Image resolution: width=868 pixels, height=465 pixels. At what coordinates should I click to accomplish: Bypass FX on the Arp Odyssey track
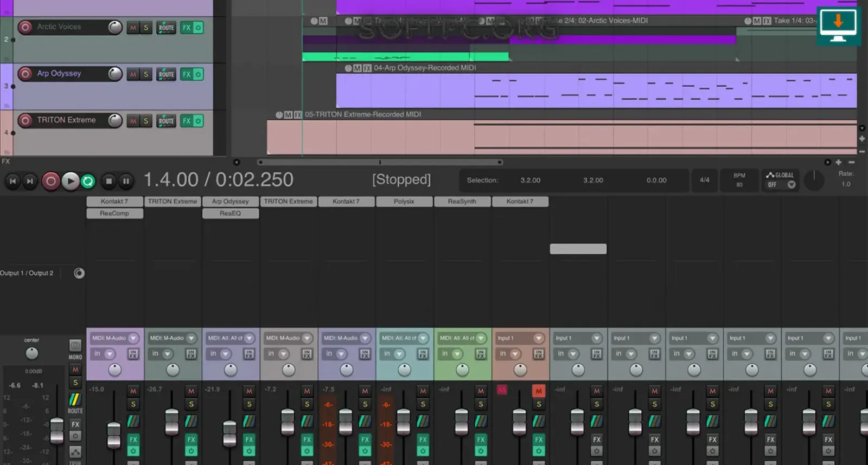198,74
